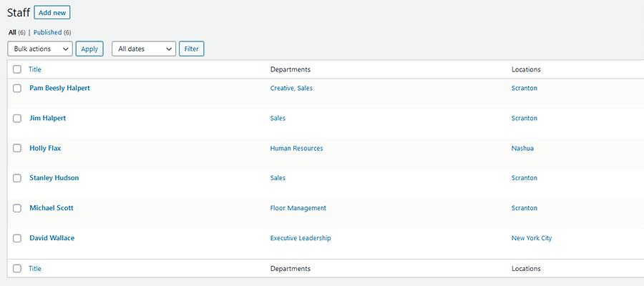The image size is (644, 286).
Task: Filter by New York City location
Action: coord(532,238)
